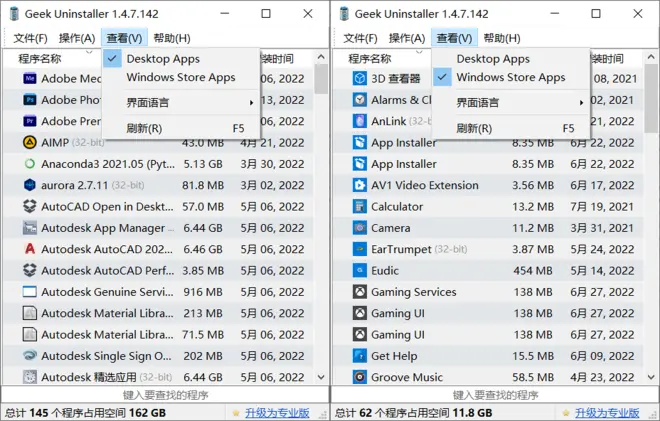Close the 查看(V) menu in left window

(x=124, y=38)
